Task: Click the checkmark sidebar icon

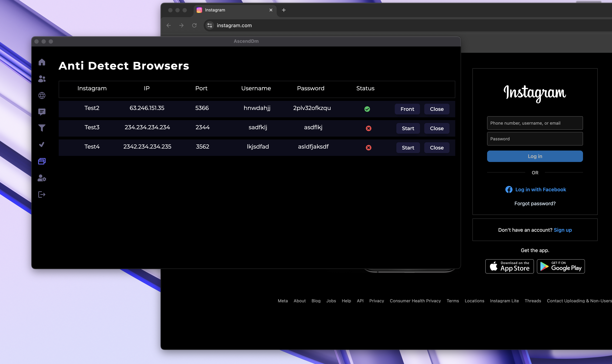Action: coord(42,144)
